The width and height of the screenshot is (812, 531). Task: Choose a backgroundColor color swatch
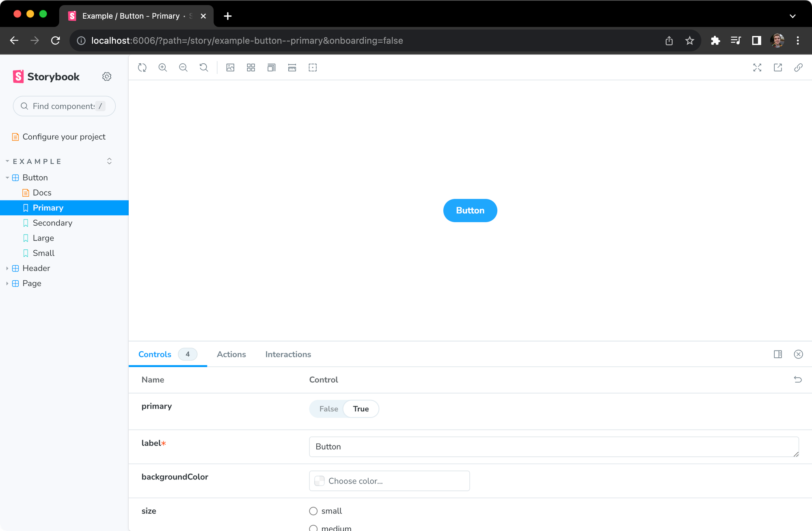click(x=319, y=481)
